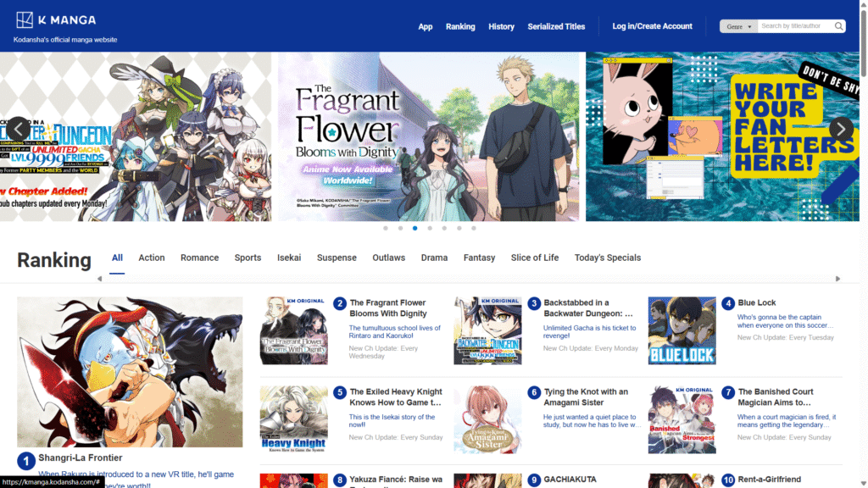Open Shangri-La Frontier cover image
This screenshot has width=868, height=488.
(x=130, y=372)
